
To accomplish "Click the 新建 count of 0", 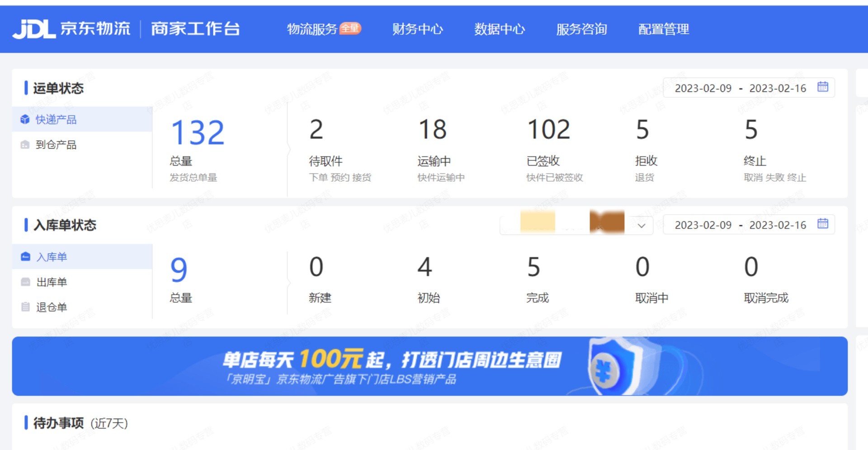I will 316,267.
